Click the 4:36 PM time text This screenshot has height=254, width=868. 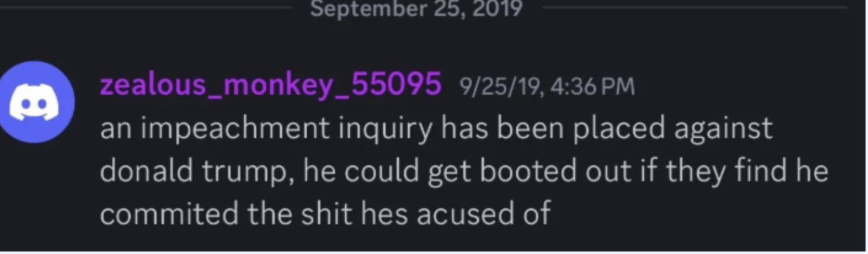point(592,86)
